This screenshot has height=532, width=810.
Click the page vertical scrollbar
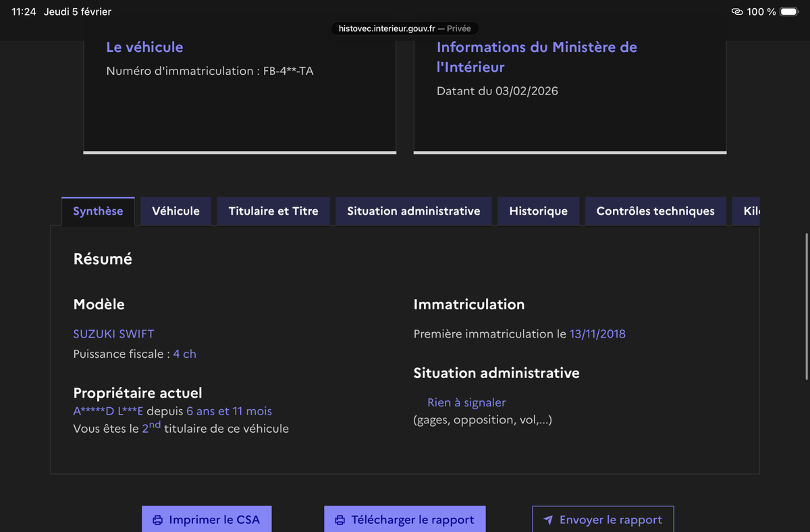coord(806,307)
